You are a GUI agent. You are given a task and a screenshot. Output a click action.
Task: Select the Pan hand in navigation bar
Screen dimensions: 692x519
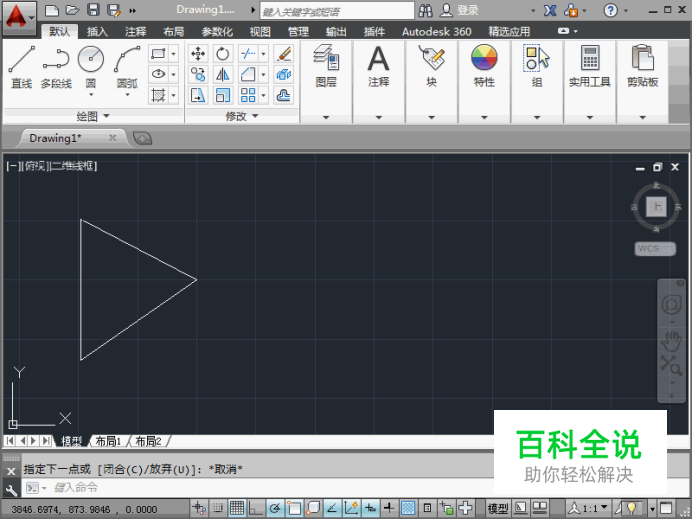[x=671, y=340]
